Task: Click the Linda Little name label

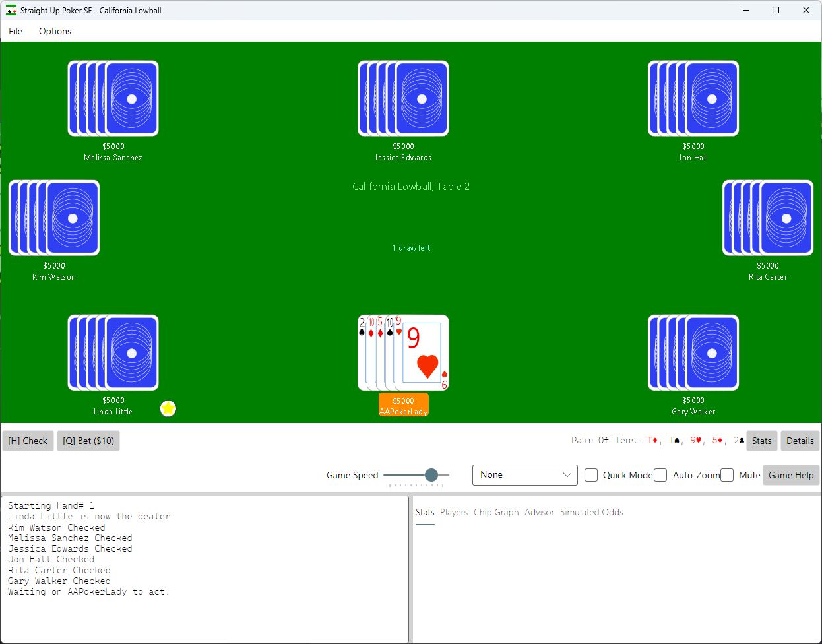Action: (x=113, y=412)
